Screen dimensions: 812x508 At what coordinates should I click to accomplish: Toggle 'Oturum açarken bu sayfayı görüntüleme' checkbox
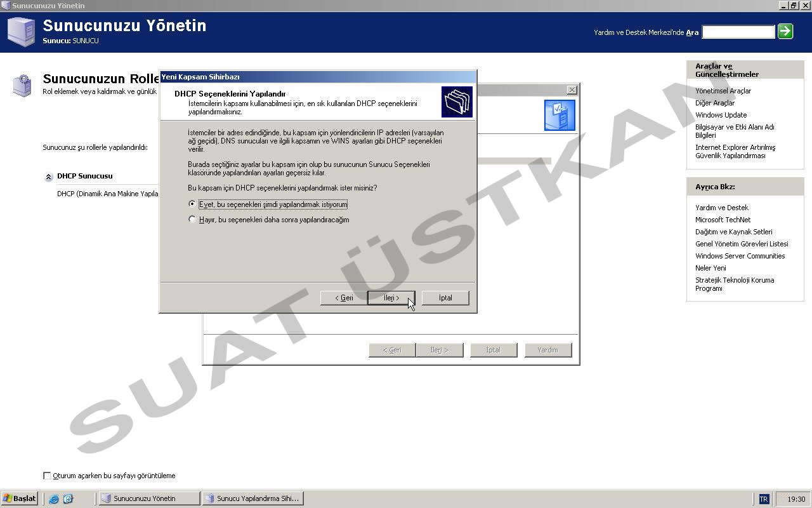coord(47,476)
